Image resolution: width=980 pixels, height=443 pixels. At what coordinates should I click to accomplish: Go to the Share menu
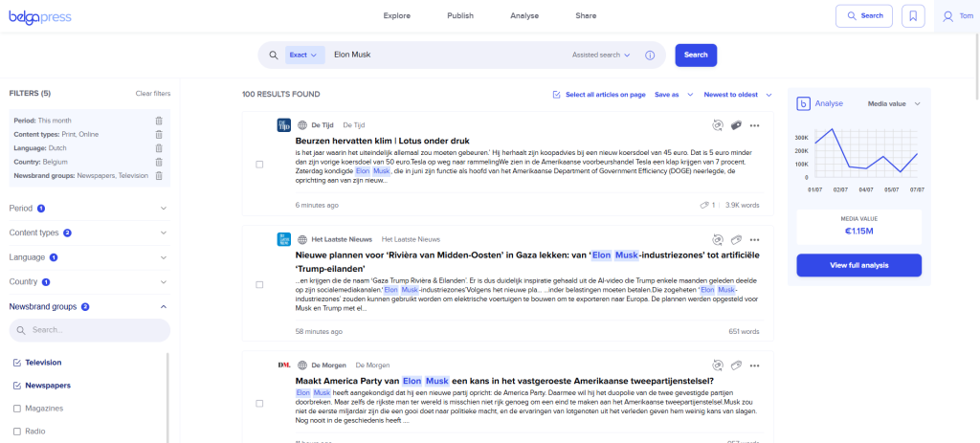[x=586, y=16]
